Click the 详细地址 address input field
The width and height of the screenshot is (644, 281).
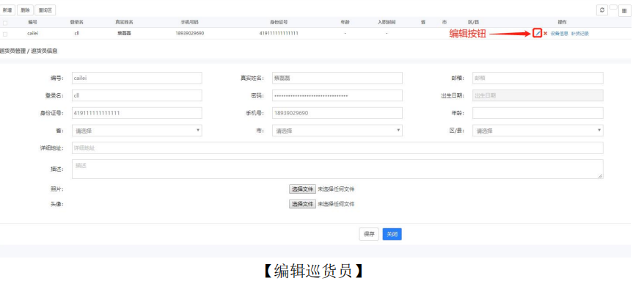(337, 148)
